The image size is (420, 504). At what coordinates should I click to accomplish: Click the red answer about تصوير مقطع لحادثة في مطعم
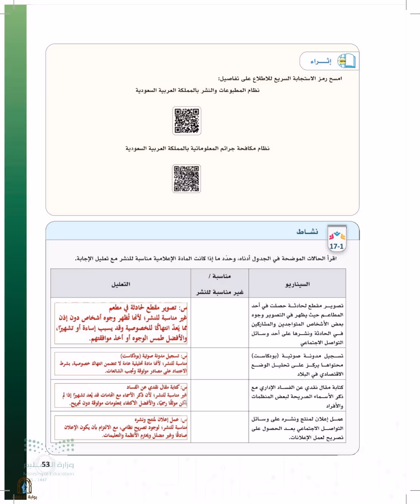tap(121, 323)
